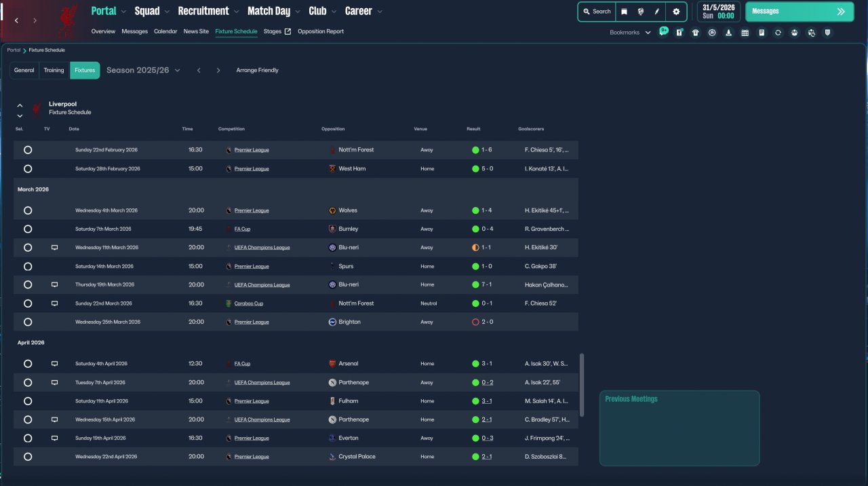Open the Bookmarks dropdown chevron
Image resolution: width=868 pixels, height=486 pixels.
[x=648, y=33]
